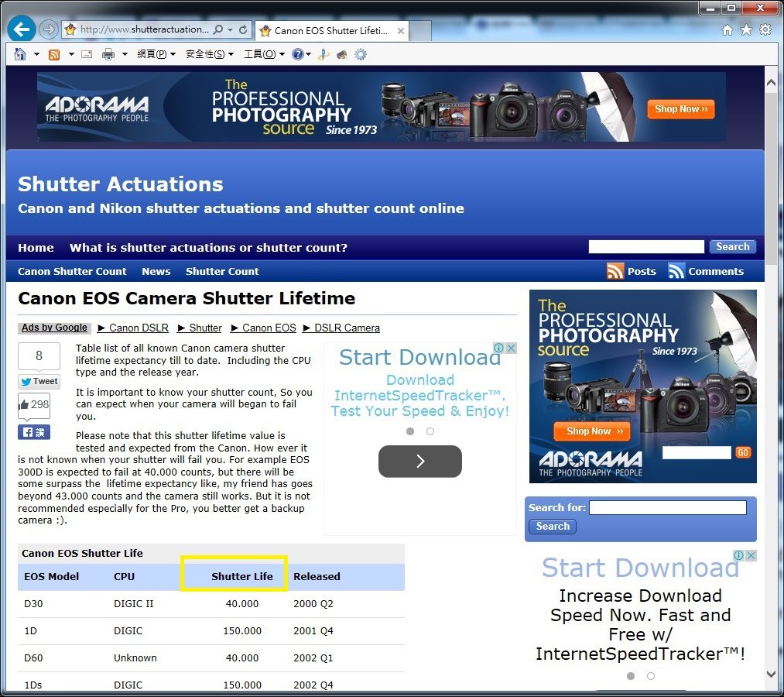Expand the dropdown arrow next to the printer icon
The image size is (784, 697).
125,54
